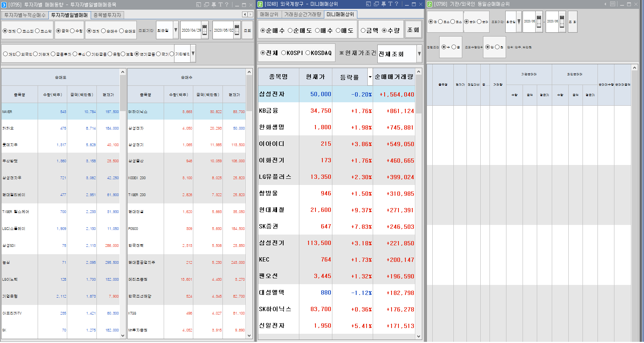
Task: Click the number 3 badge in the 0795 title bar
Action: [x=4, y=5]
